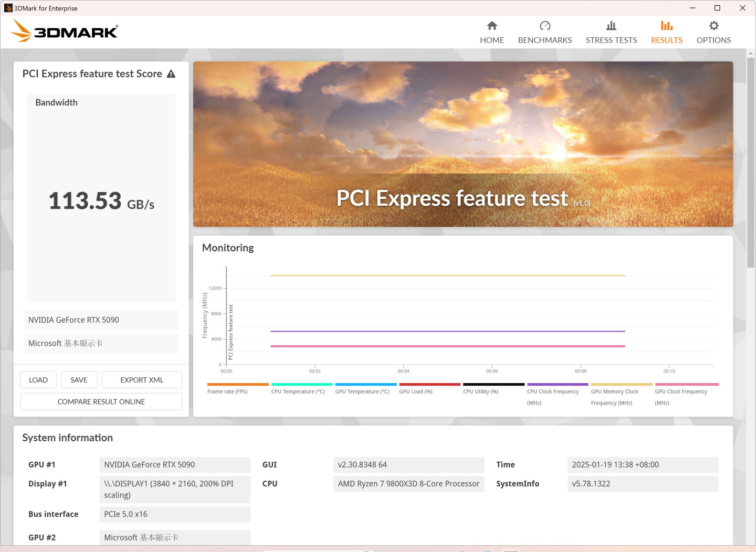756x552 pixels.
Task: Click the vertical scrollbar thumb
Action: tap(751, 163)
